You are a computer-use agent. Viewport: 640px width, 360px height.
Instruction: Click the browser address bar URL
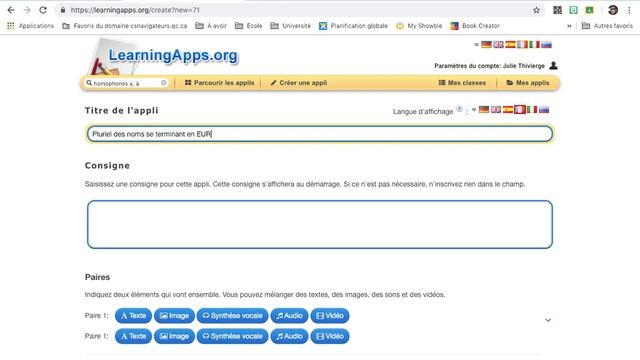[135, 10]
